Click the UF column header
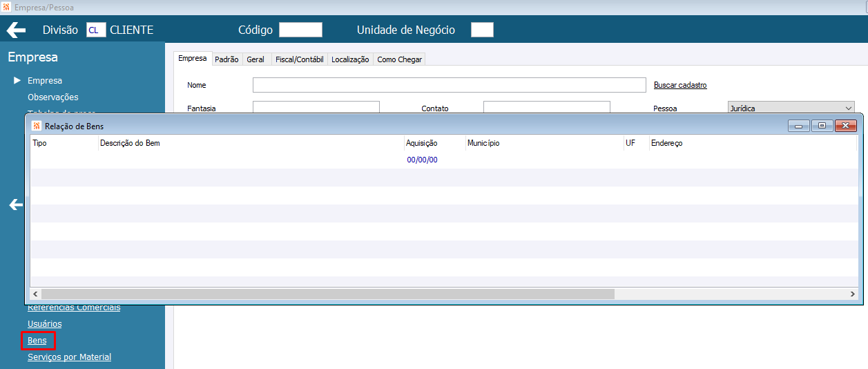868x369 pixels. click(x=637, y=143)
